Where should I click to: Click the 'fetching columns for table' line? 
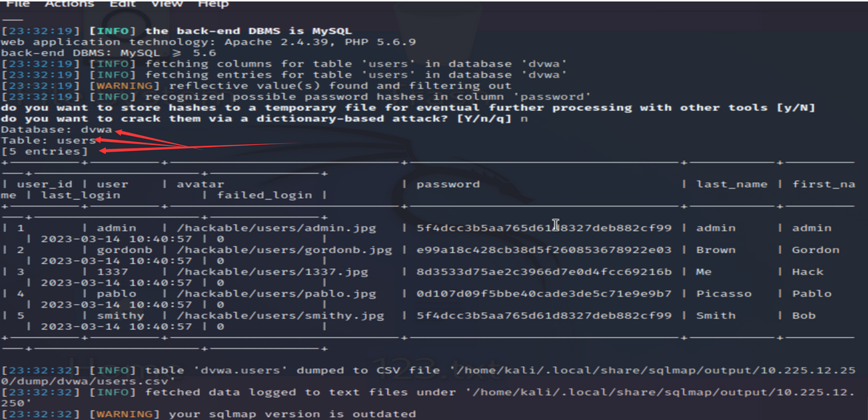pos(284,64)
